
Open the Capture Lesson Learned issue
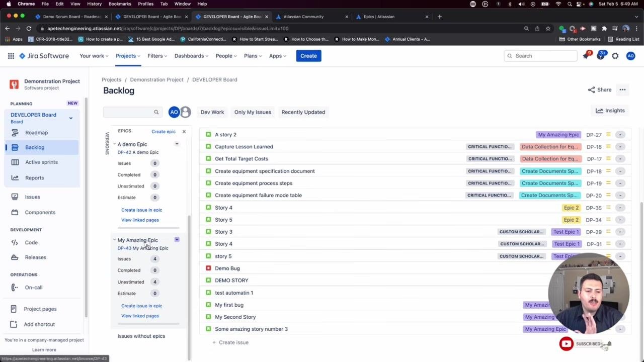(x=244, y=147)
